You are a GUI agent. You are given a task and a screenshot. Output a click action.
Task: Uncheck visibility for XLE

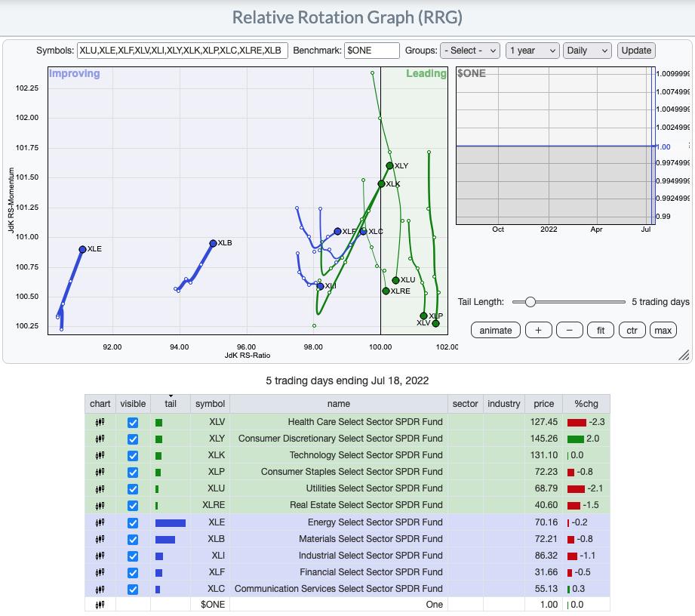coord(133,523)
